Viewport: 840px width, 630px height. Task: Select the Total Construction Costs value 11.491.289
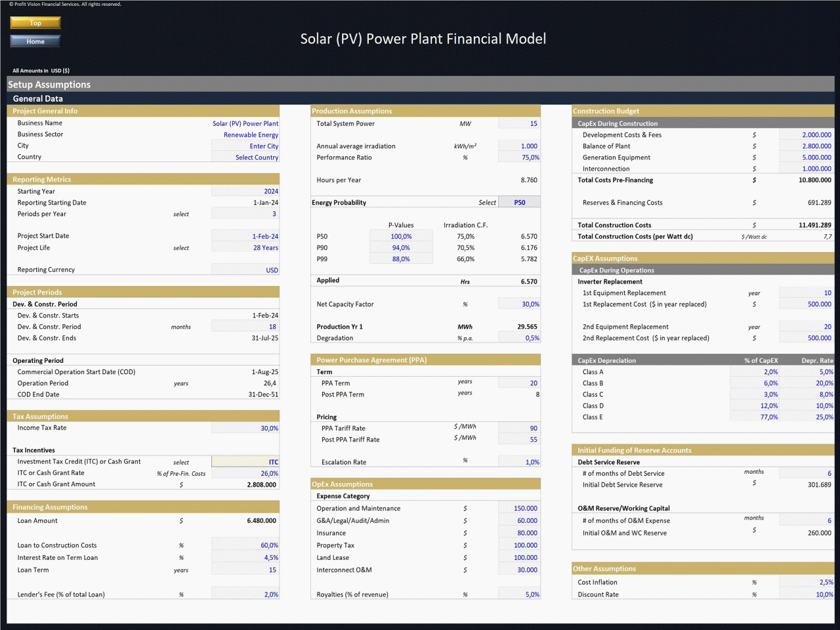click(x=814, y=225)
